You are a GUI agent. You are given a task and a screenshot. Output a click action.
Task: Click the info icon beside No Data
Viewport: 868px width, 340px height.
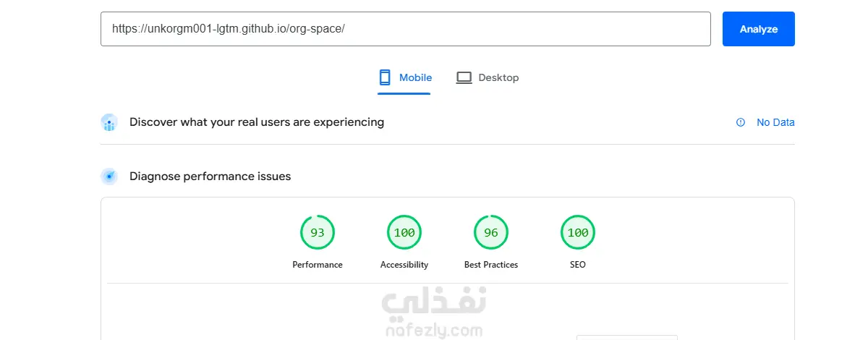[740, 122]
